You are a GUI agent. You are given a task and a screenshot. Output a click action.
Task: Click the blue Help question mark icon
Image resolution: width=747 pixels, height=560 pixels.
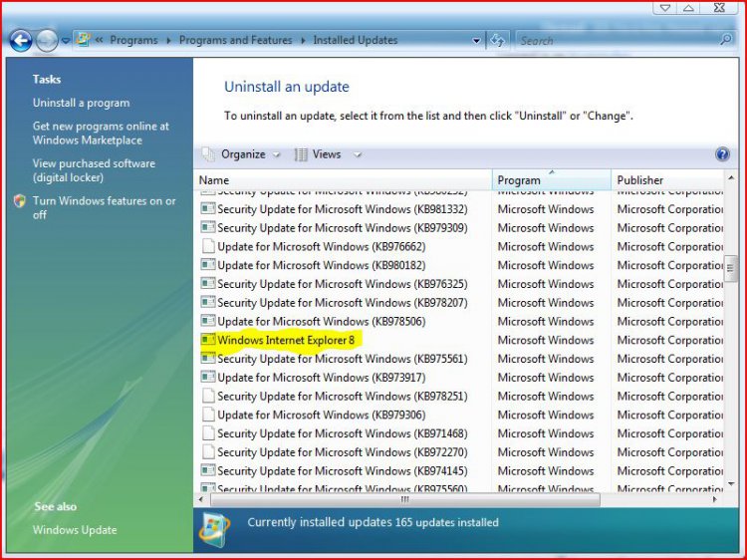722,154
